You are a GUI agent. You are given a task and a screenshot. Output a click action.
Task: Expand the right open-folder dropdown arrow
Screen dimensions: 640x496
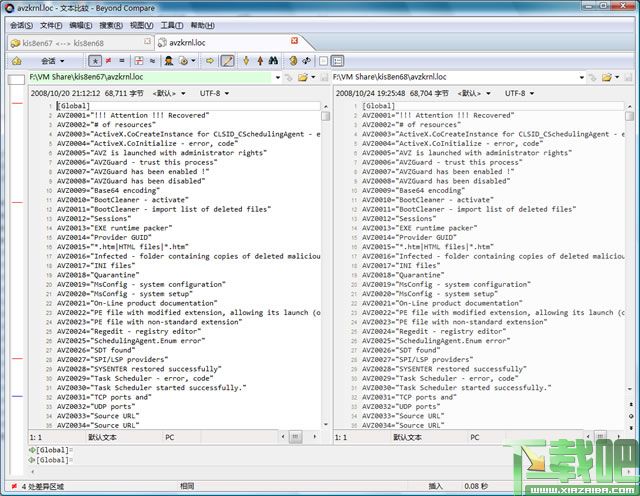(x=617, y=77)
